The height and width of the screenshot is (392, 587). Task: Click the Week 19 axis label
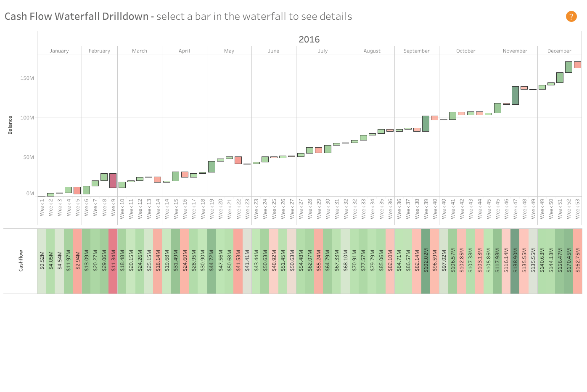[212, 209]
